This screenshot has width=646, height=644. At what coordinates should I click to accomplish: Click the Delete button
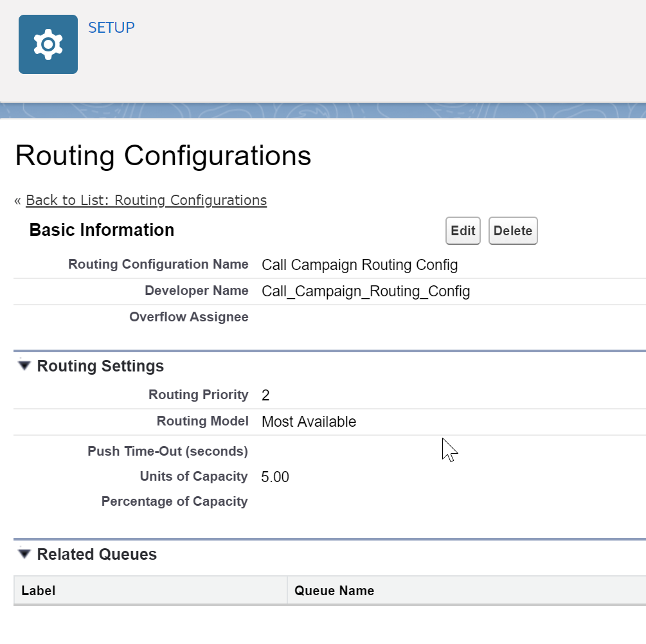pyautogui.click(x=513, y=231)
